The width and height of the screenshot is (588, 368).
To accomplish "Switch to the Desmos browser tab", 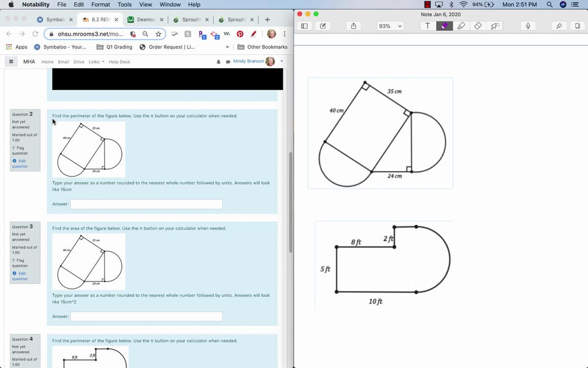I will (142, 20).
